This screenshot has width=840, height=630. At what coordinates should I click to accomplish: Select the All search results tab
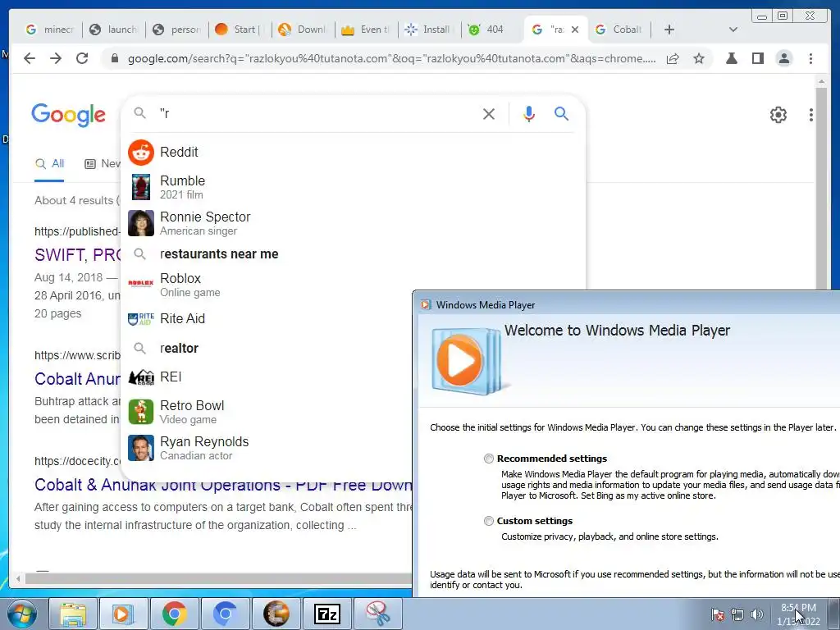(x=49, y=163)
